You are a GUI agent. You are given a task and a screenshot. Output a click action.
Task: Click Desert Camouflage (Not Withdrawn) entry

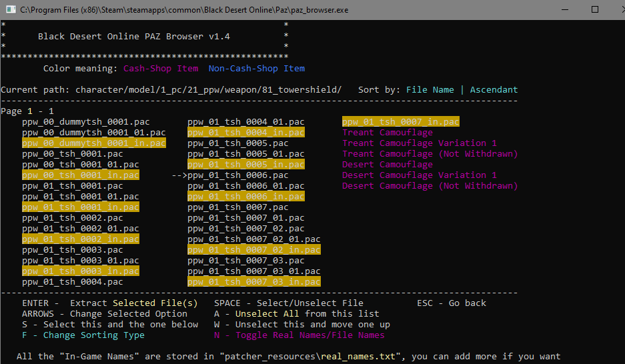(430, 186)
